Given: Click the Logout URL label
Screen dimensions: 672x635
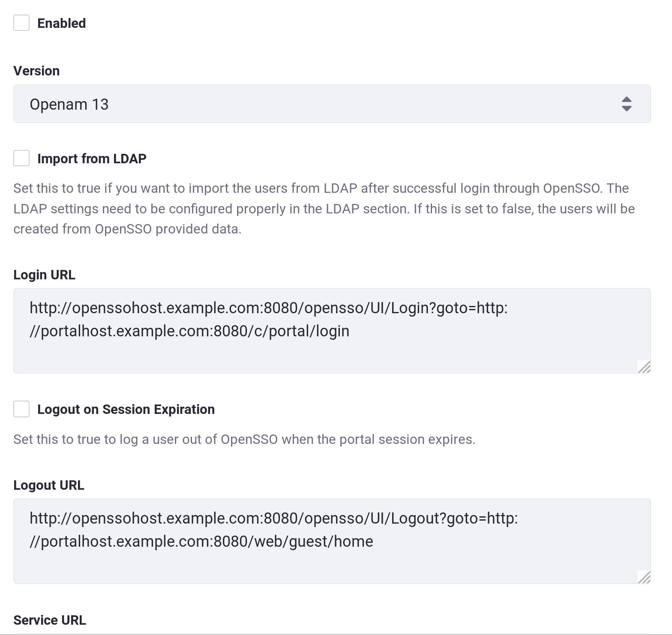Looking at the screenshot, I should coord(49,485).
